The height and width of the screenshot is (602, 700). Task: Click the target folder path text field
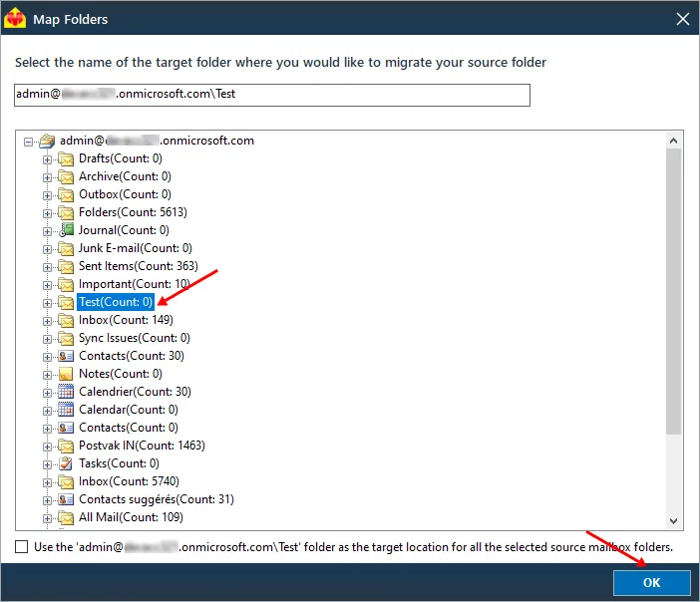click(272, 95)
